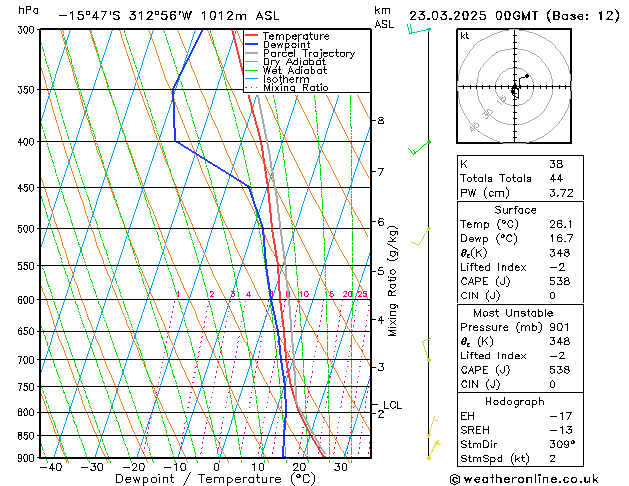This screenshot has height=486, width=629.
Task: Click the 'StmSpd (kt)' row label
Action: tap(495, 459)
